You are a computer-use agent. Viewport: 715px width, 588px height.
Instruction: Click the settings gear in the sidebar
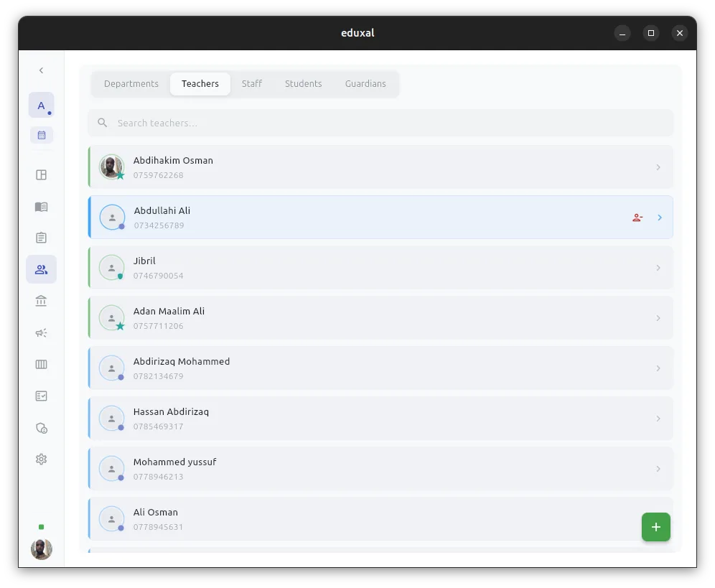41,459
